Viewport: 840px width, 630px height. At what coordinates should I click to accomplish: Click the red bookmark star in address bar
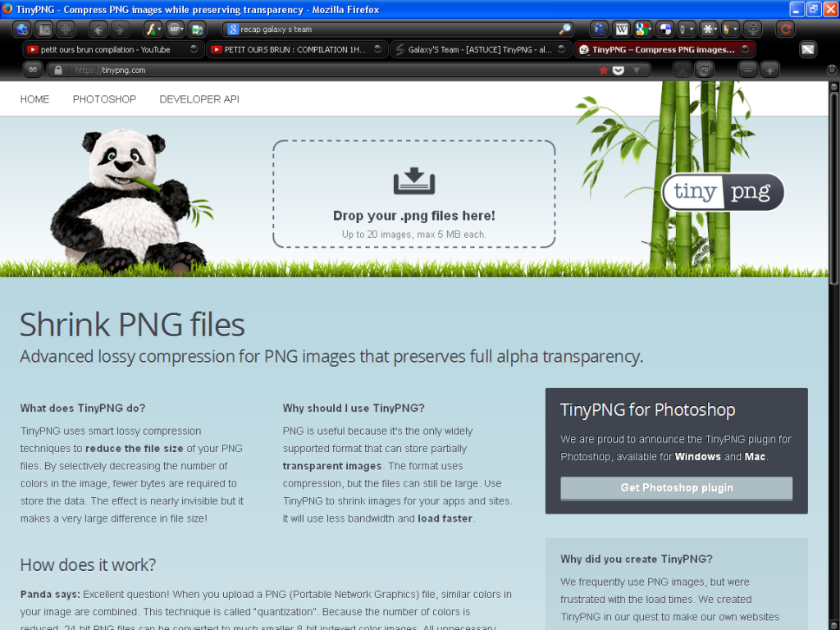coord(603,70)
